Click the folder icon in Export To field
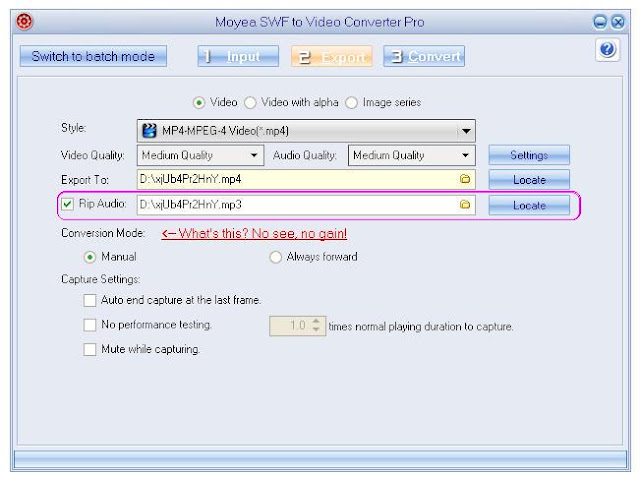The height and width of the screenshot is (477, 640). click(465, 179)
